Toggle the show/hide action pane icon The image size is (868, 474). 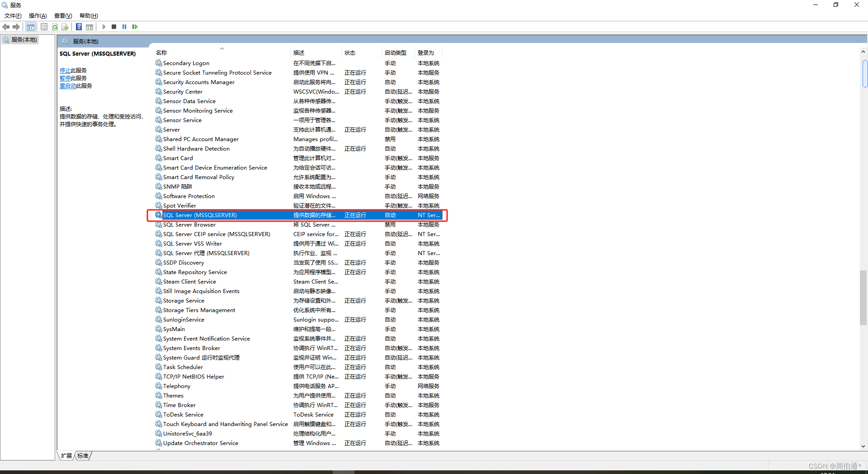(90, 27)
